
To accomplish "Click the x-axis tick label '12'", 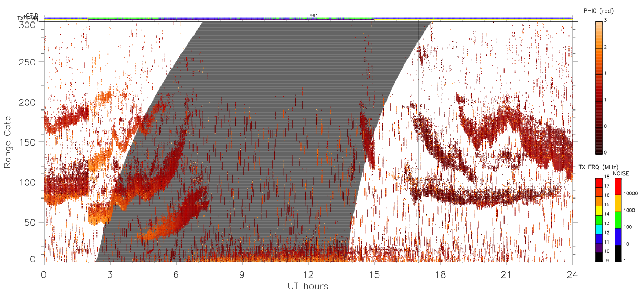I will pos(308,274).
